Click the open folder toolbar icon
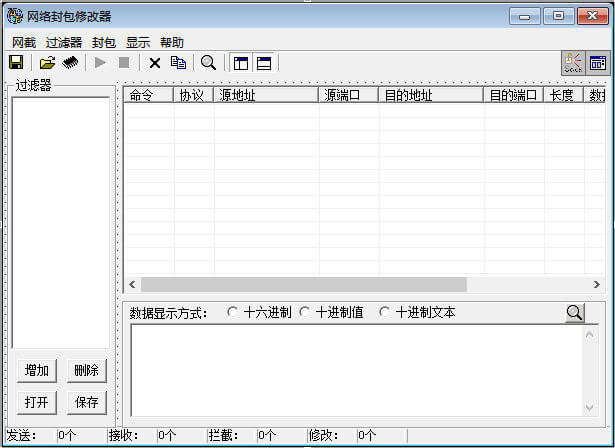The image size is (615, 448). coord(47,63)
